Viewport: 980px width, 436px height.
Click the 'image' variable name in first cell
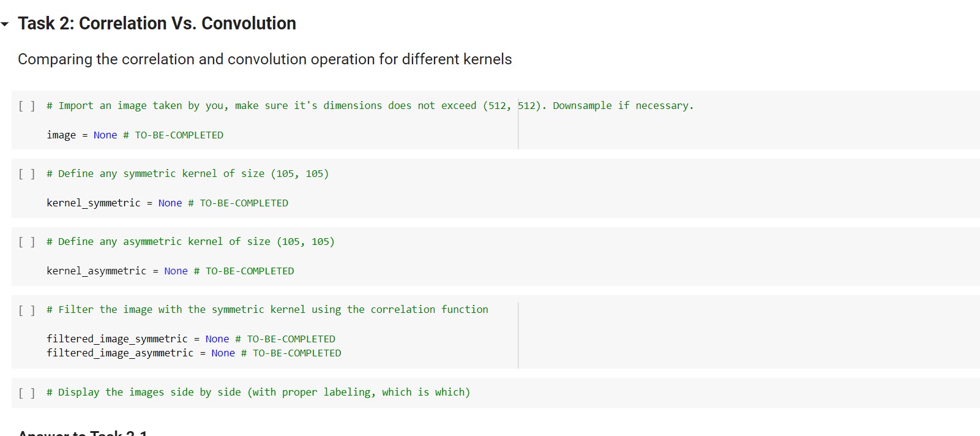pyautogui.click(x=61, y=135)
